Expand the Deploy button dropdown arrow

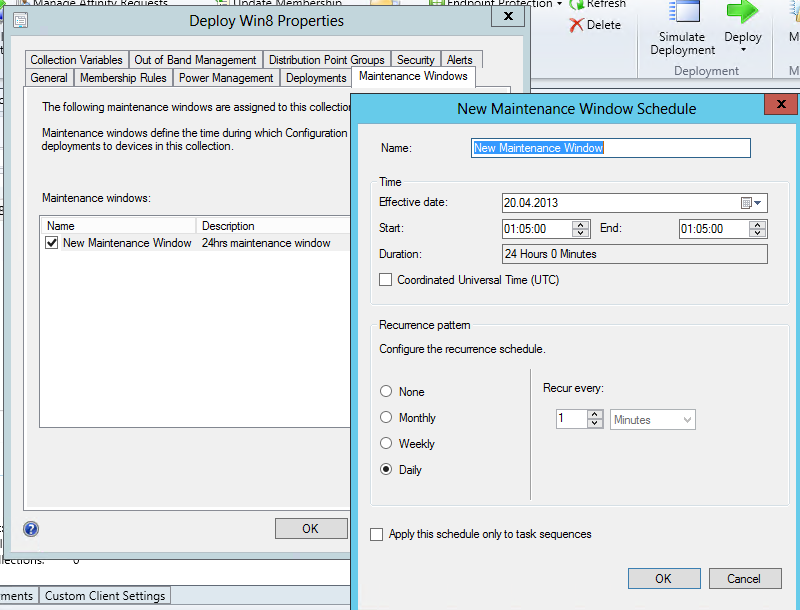pyautogui.click(x=743, y=50)
